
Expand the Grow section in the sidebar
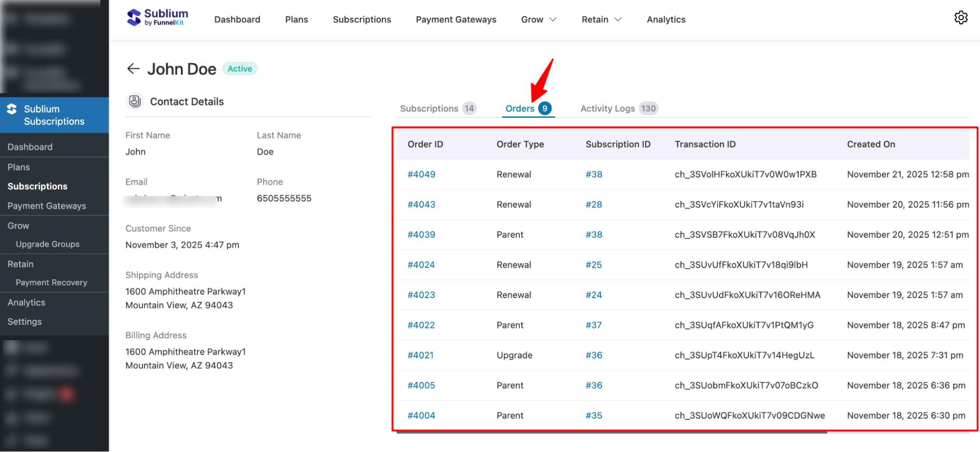point(18,226)
